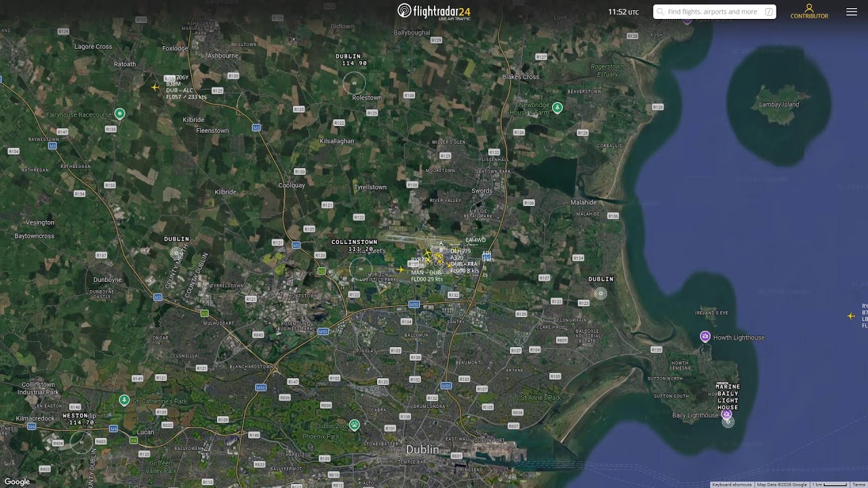Screen dimensions: 868x488
Task: Click the Google logo in the corner
Action: (x=17, y=482)
